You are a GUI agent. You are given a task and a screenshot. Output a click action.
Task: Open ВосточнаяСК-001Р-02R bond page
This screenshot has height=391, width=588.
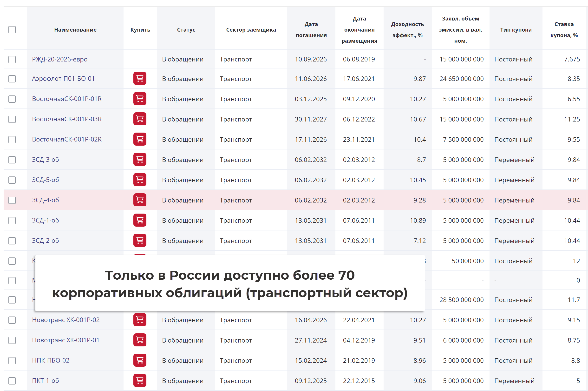(67, 139)
